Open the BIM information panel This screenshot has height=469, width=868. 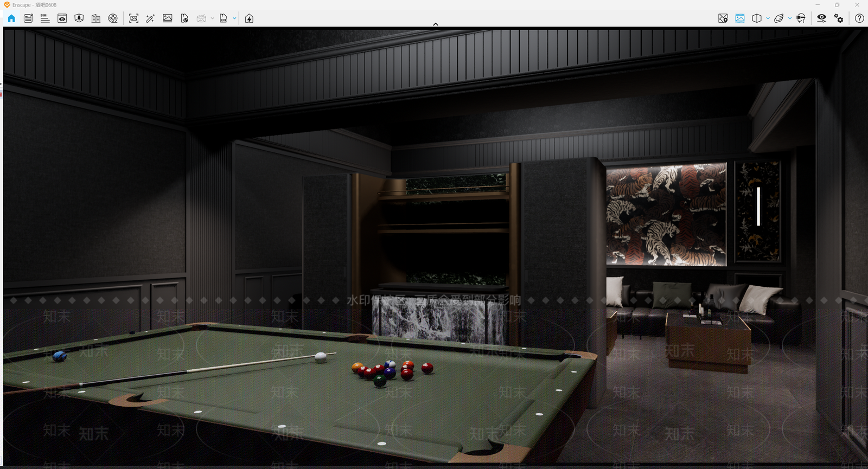pyautogui.click(x=45, y=18)
